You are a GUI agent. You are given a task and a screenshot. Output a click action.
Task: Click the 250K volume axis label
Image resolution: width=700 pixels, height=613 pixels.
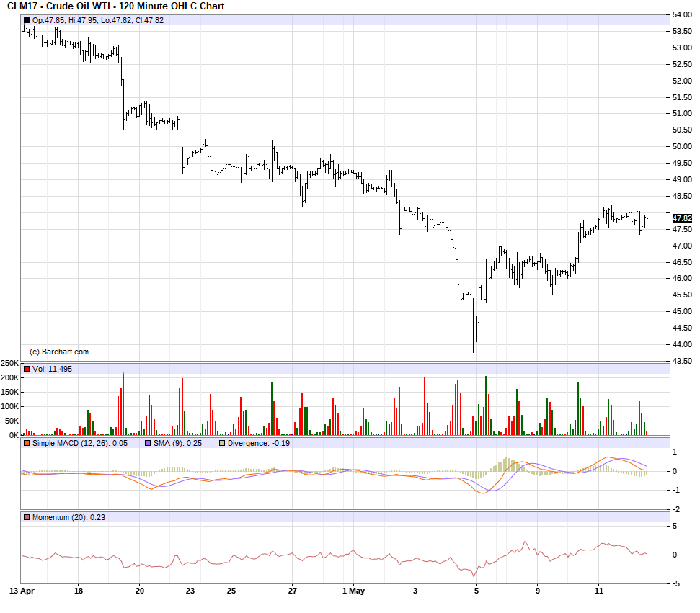click(x=10, y=363)
